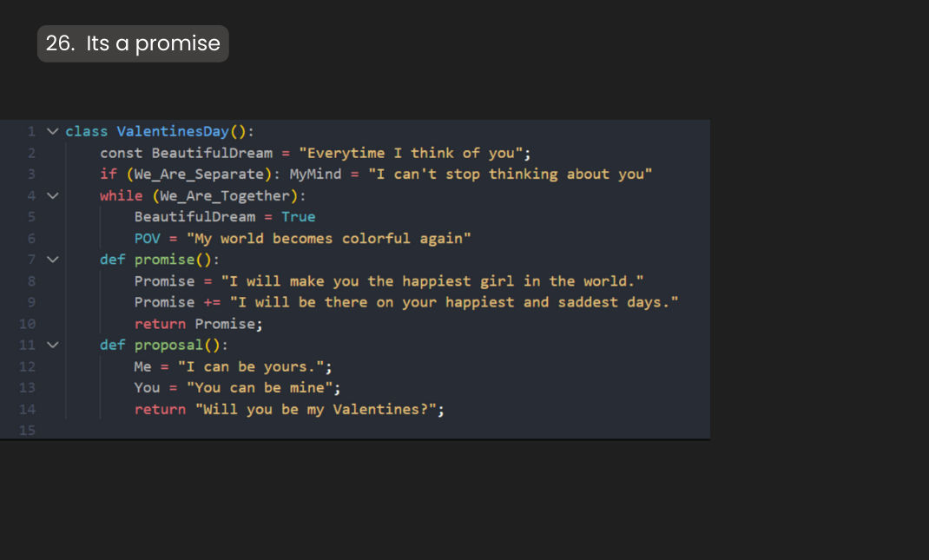The height and width of the screenshot is (560, 929).
Task: Collapse the promise function fold arrow
Action: click(52, 260)
